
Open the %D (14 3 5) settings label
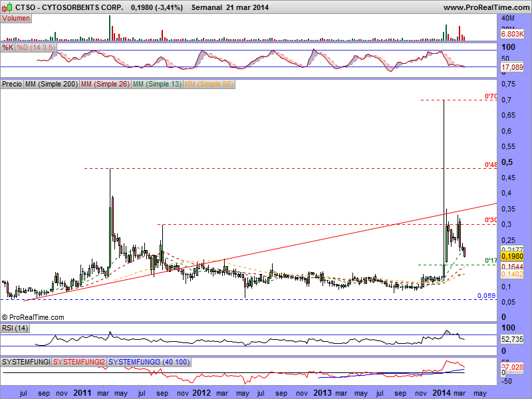(36, 47)
